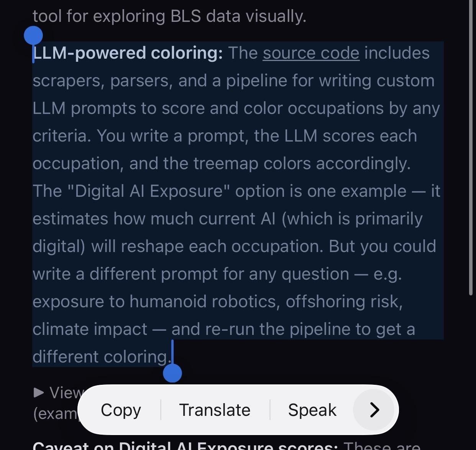The height and width of the screenshot is (450, 476).
Task: Select Speak in the selection menu
Action: (x=312, y=410)
